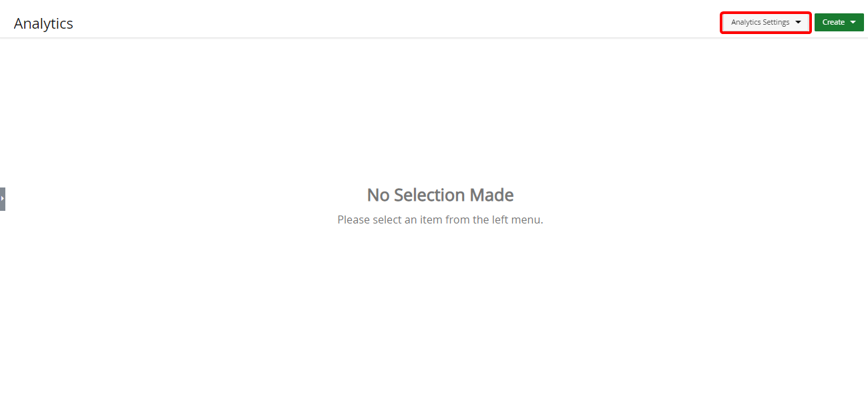Image resolution: width=868 pixels, height=403 pixels.
Task: Open the green Create dropdown
Action: click(839, 22)
